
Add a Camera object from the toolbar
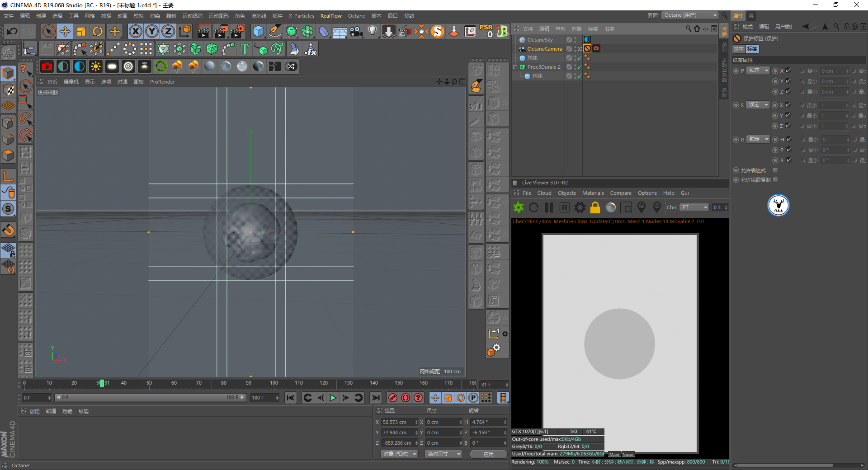(x=356, y=31)
